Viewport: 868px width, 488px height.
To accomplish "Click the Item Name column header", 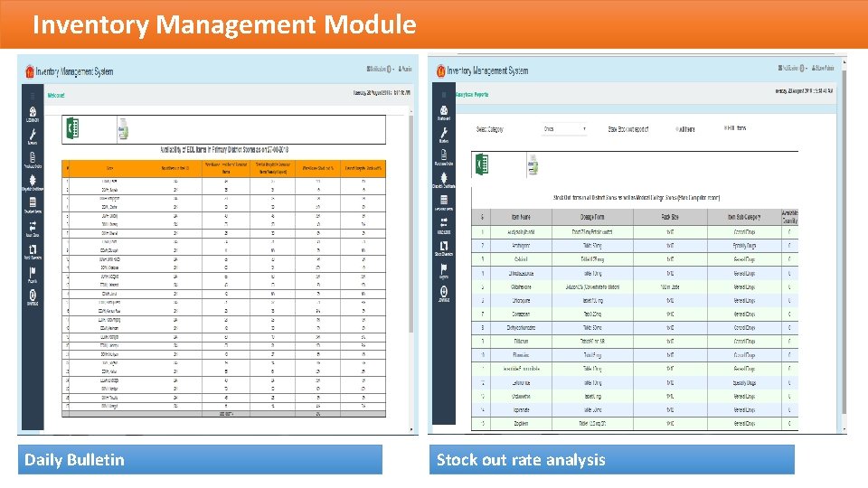I will pyautogui.click(x=521, y=217).
